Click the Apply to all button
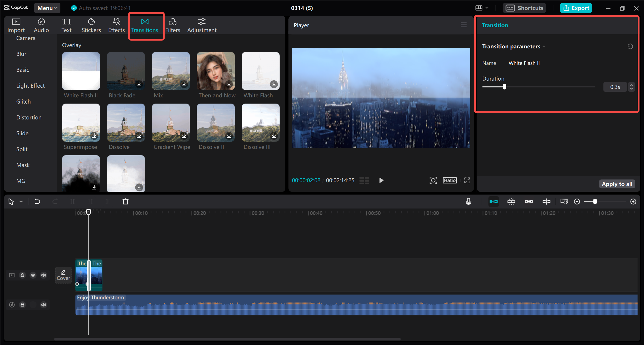This screenshot has height=345, width=644. (x=617, y=184)
